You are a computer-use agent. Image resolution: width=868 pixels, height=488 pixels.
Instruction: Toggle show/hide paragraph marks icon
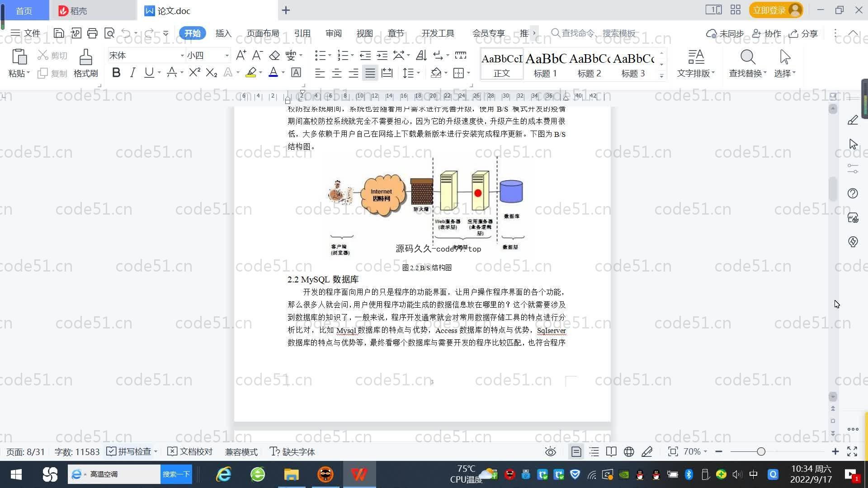pyautogui.click(x=438, y=55)
